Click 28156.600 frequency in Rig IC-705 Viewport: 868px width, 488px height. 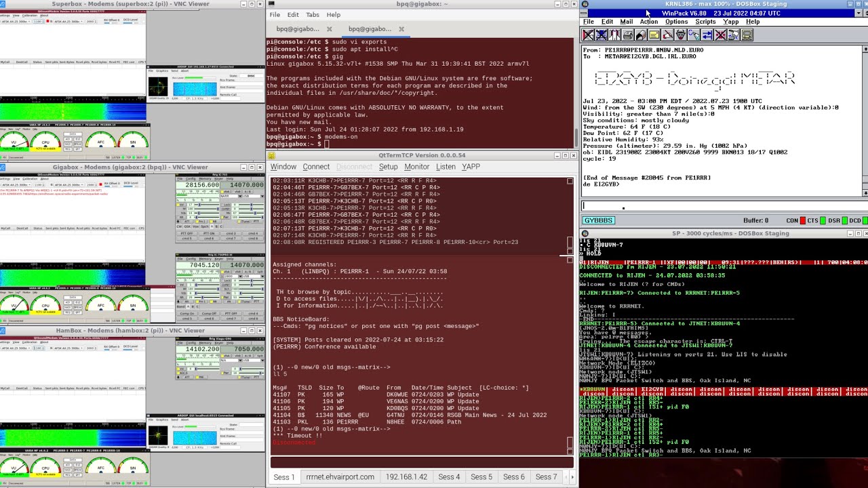pyautogui.click(x=197, y=185)
